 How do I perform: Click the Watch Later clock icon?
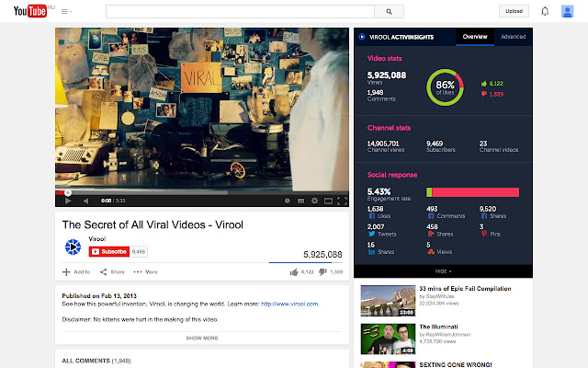pos(288,201)
